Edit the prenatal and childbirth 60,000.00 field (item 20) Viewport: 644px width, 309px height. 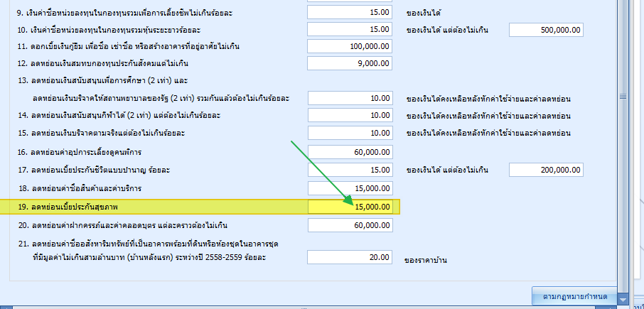click(x=350, y=225)
